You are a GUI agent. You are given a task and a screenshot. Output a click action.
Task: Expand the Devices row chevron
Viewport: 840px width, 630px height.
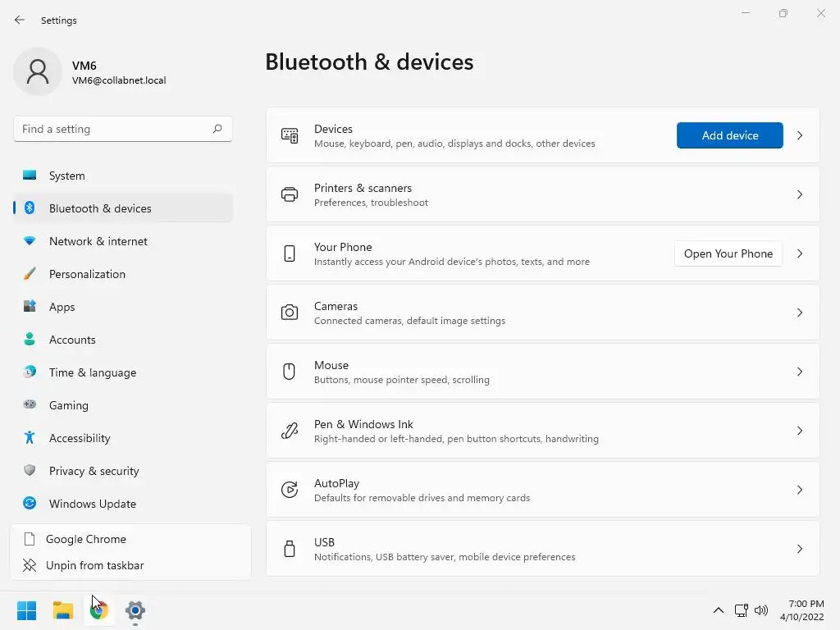click(800, 135)
